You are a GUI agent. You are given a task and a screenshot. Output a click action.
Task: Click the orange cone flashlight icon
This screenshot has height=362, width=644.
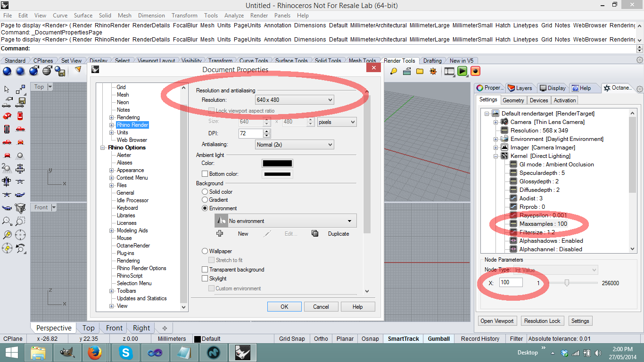click(x=78, y=70)
